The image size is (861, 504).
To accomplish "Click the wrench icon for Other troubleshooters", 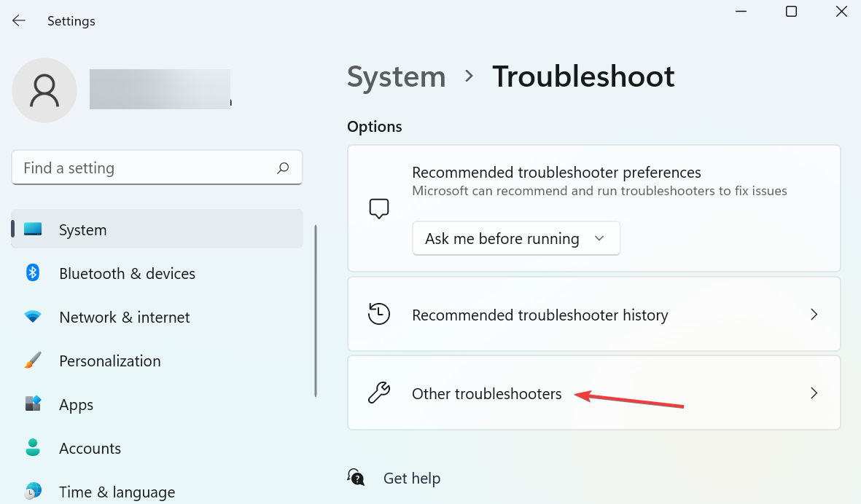I will (x=379, y=393).
